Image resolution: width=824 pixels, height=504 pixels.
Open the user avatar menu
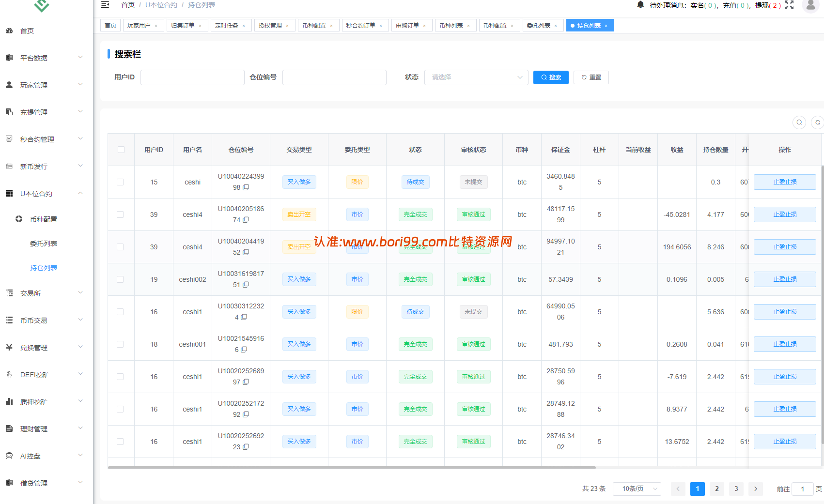click(810, 5)
